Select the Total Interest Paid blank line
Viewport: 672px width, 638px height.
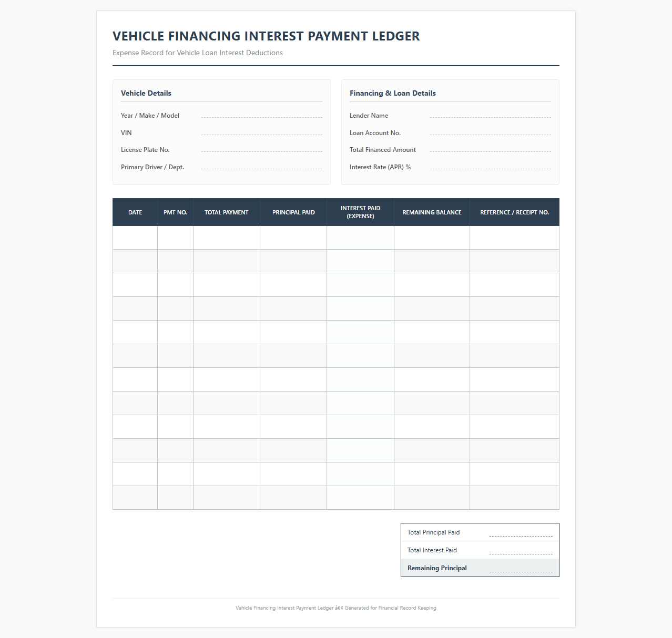pyautogui.click(x=521, y=550)
